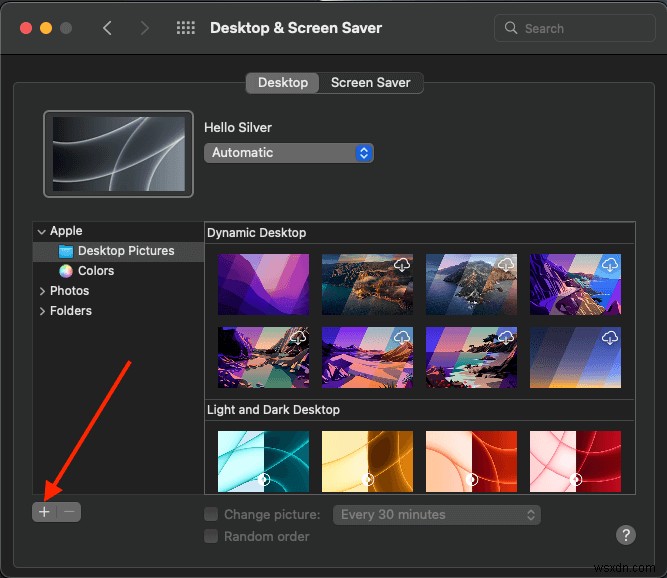Image resolution: width=667 pixels, height=578 pixels.
Task: Click the Apple group label
Action: click(x=66, y=231)
